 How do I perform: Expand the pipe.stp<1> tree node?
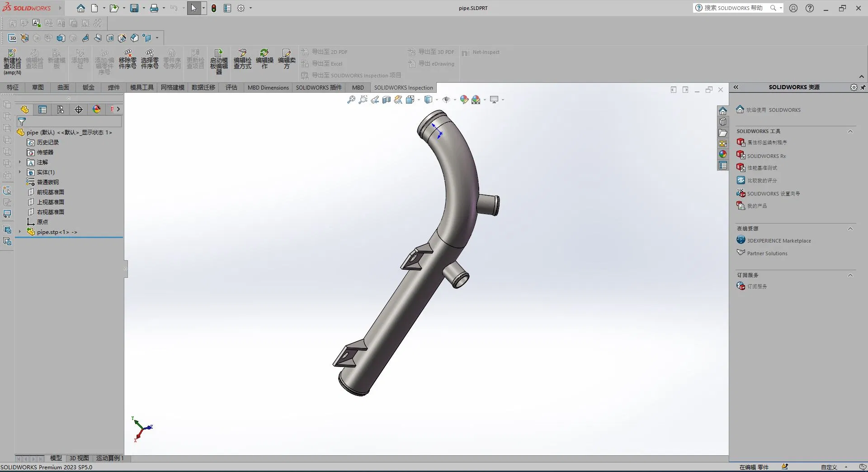click(x=19, y=232)
